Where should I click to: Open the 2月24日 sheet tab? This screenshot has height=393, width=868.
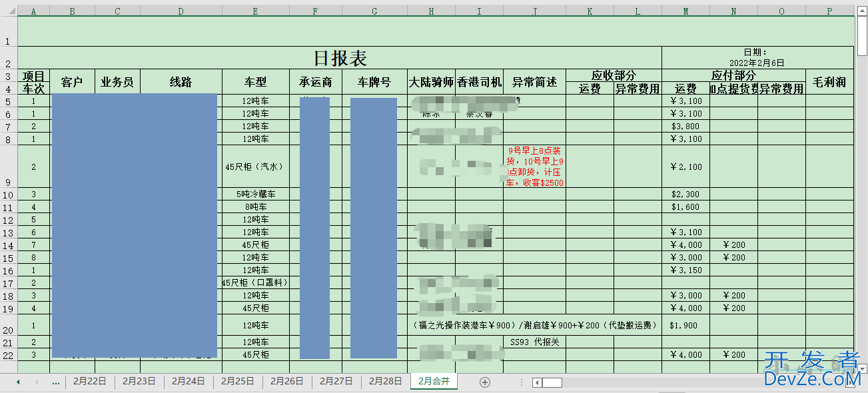tap(188, 382)
